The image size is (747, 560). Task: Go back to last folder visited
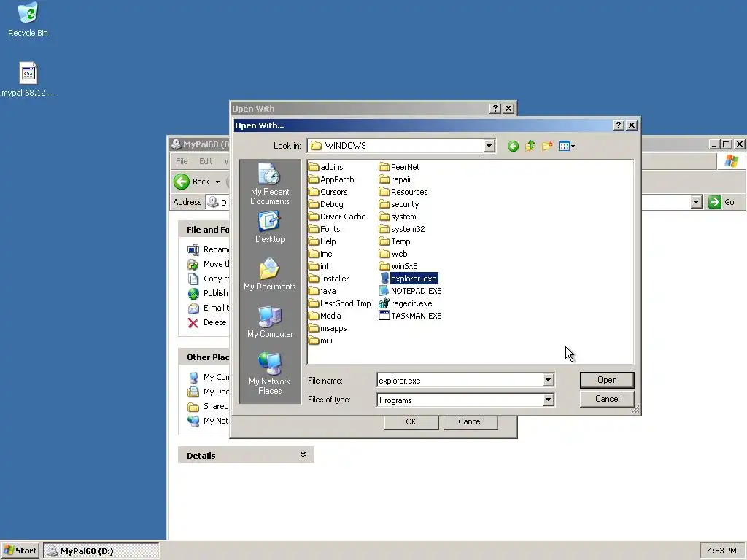point(513,146)
